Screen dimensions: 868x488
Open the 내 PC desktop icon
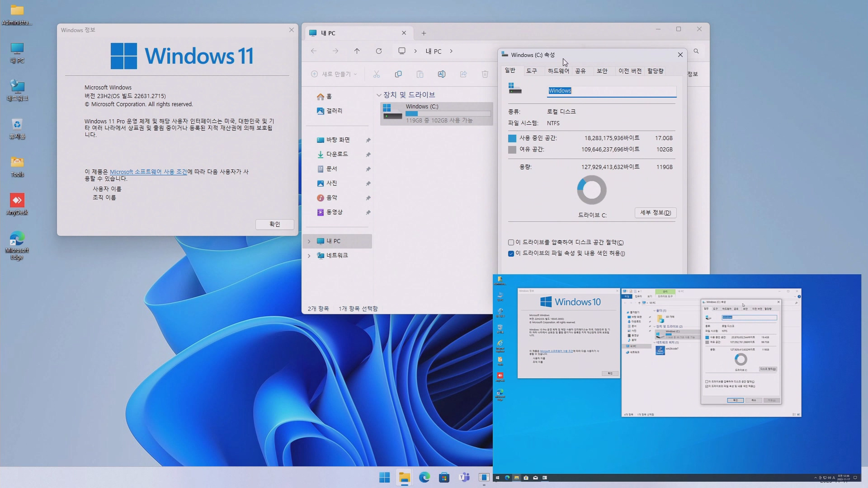coord(17,53)
